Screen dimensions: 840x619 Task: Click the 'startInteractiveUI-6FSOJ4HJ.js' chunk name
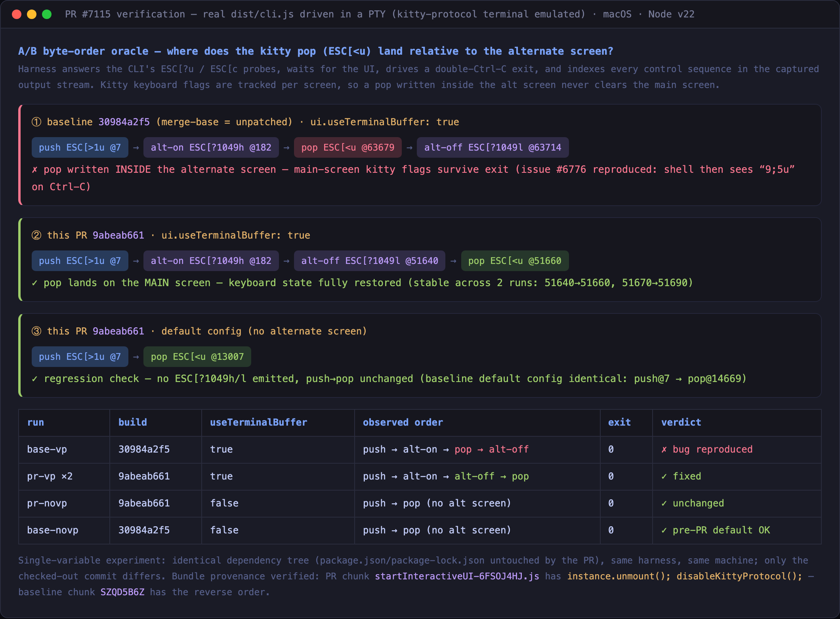tap(457, 576)
